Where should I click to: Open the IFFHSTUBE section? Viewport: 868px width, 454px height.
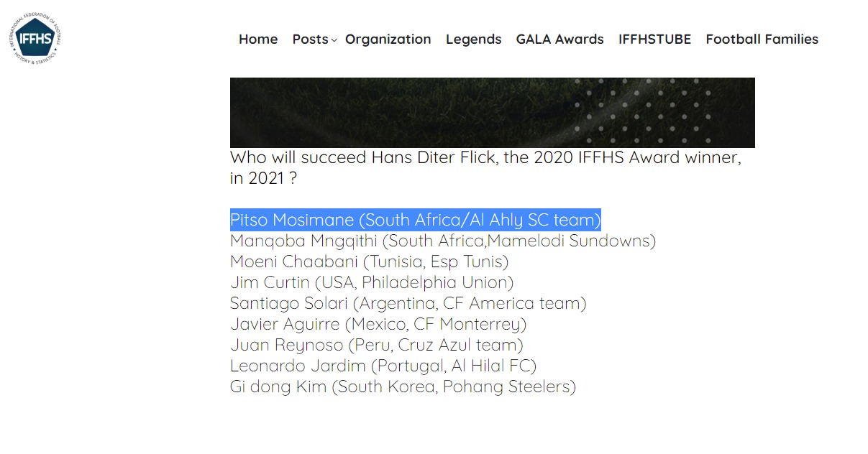(654, 40)
